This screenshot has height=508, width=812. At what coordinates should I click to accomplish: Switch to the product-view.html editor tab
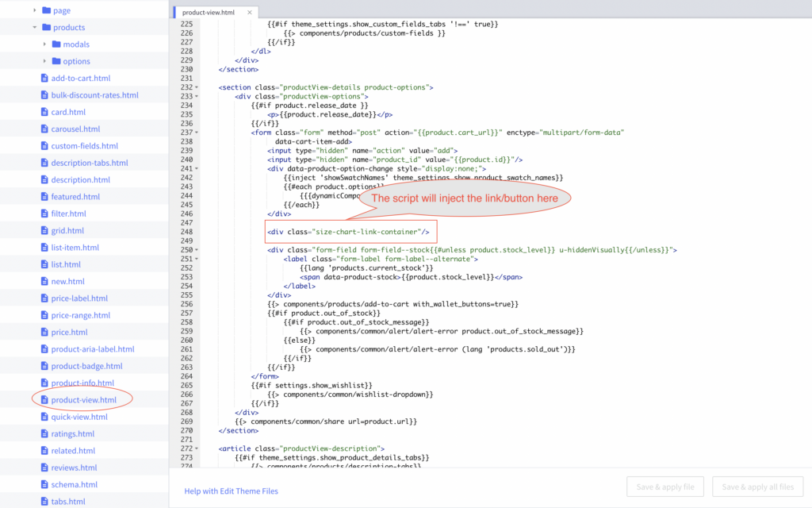click(x=209, y=13)
